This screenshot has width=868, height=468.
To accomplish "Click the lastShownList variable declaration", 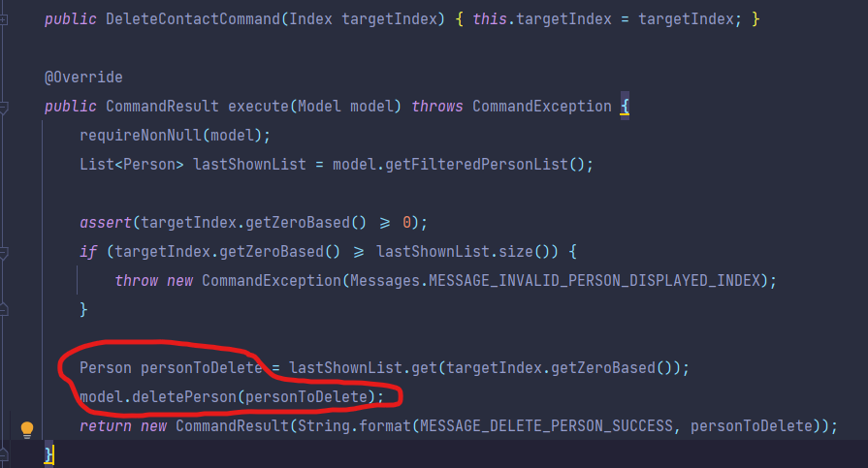I will click(x=249, y=165).
